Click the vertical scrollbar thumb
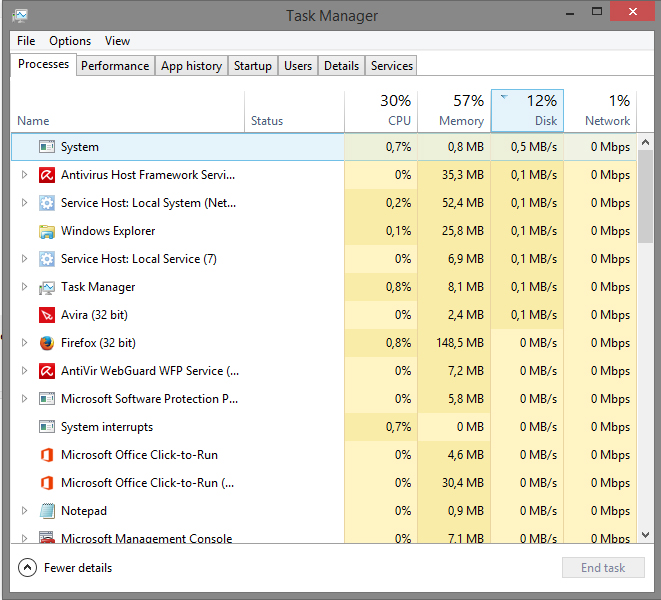 [645, 196]
